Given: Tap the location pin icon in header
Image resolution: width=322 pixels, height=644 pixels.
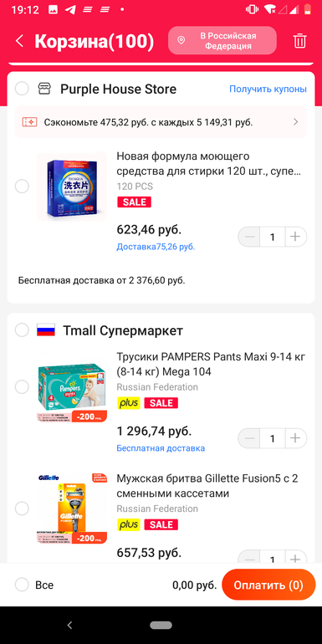Looking at the screenshot, I should tap(181, 41).
